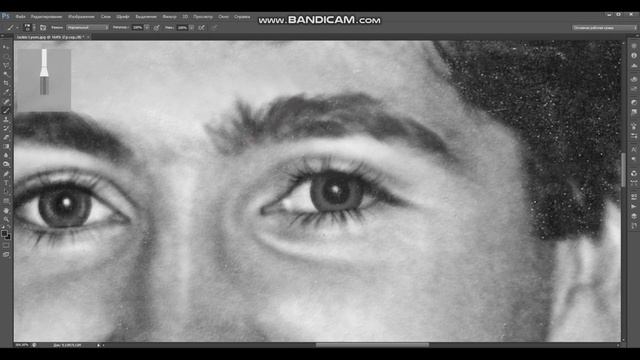Select the Quick Selection tool
Viewport: 640px width, 360px height.
click(x=6, y=74)
